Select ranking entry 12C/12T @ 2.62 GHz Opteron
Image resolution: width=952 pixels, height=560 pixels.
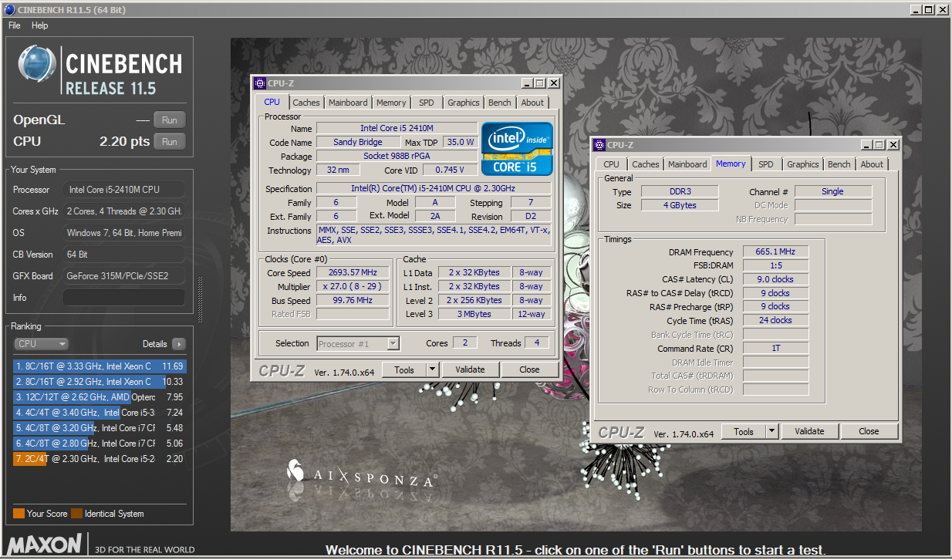point(100,397)
